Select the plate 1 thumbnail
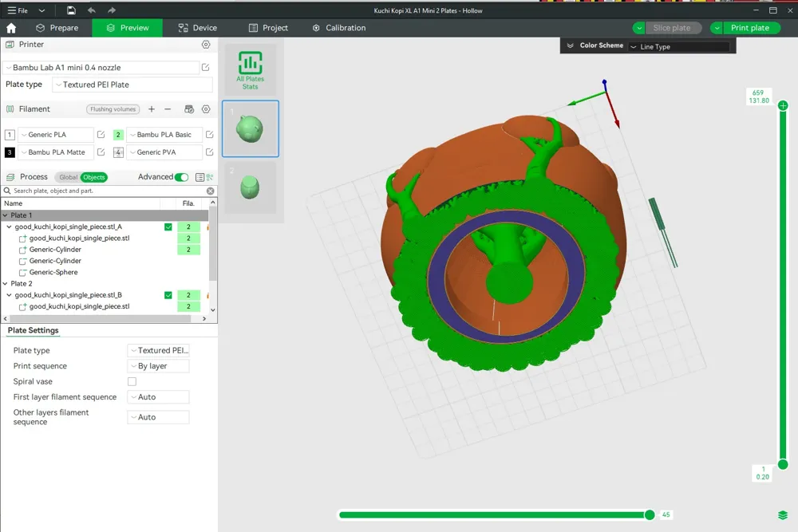Screen dimensions: 798x532 pos(250,128)
